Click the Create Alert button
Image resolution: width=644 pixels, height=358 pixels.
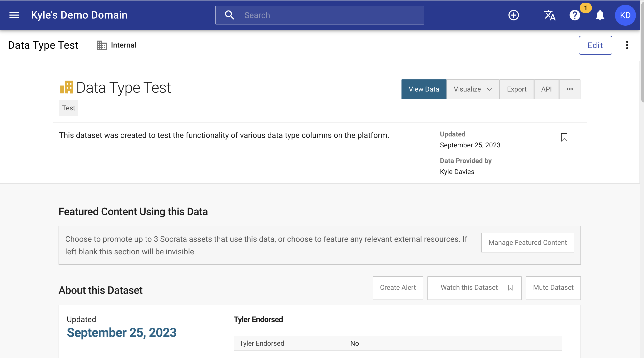397,288
